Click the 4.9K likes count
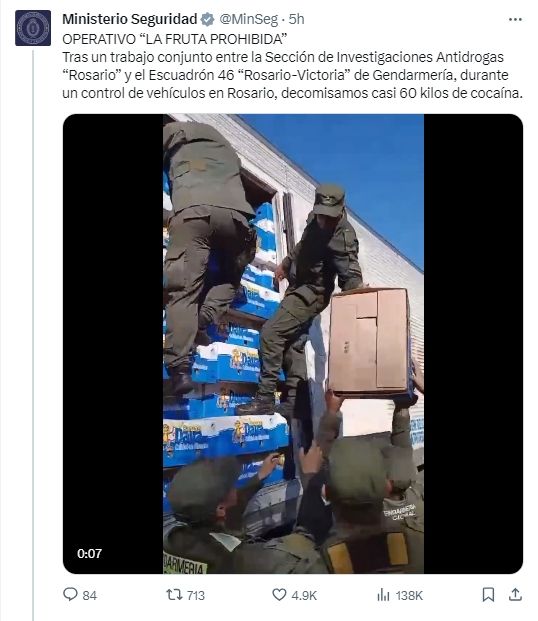 (304, 595)
